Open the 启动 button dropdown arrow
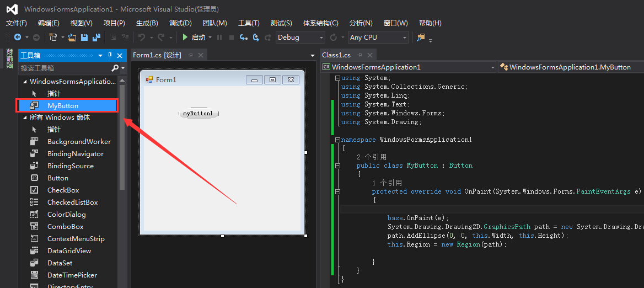The width and height of the screenshot is (644, 288). click(210, 38)
